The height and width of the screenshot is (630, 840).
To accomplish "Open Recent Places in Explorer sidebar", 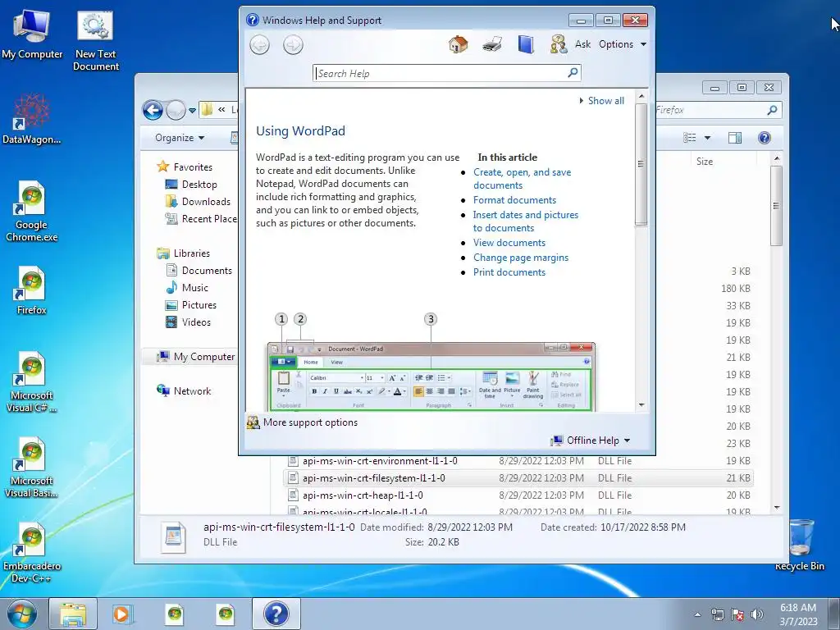I will click(201, 218).
